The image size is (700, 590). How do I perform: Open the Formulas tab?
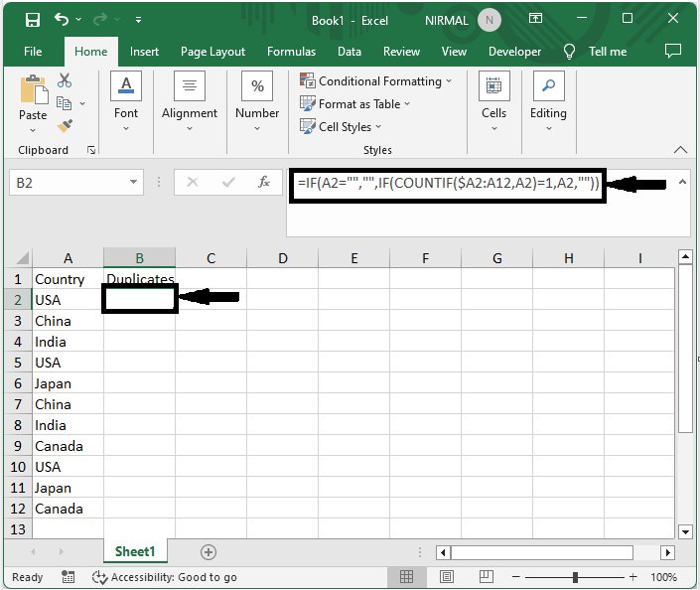pos(291,52)
